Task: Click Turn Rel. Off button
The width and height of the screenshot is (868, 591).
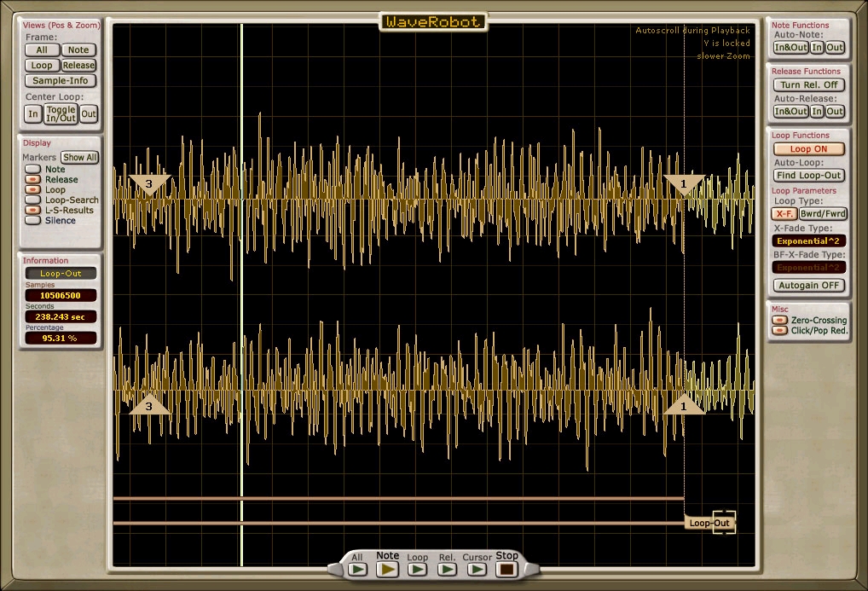Action: 809,85
